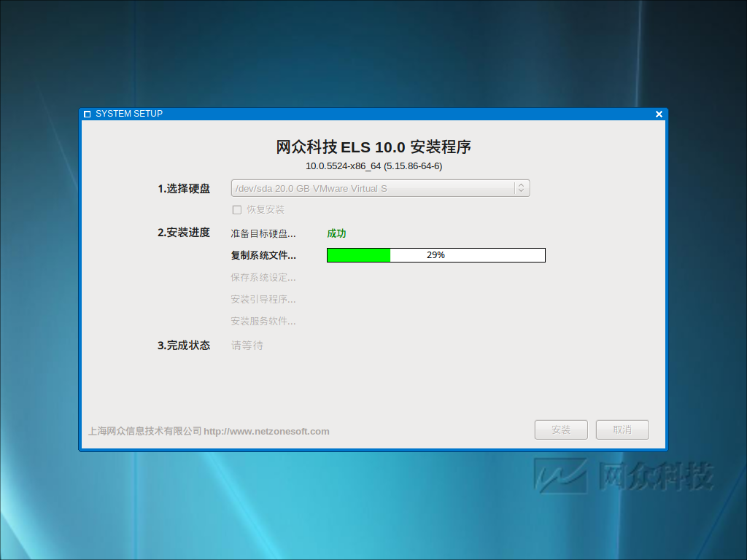Click the 请等待 status text
747x560 pixels.
click(247, 345)
